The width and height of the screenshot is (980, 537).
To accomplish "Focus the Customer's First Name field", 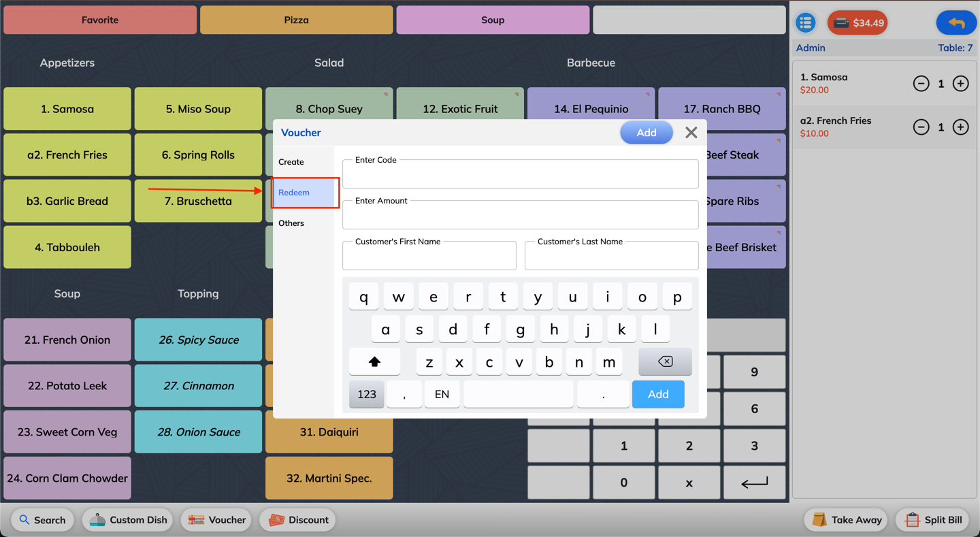I will [429, 256].
